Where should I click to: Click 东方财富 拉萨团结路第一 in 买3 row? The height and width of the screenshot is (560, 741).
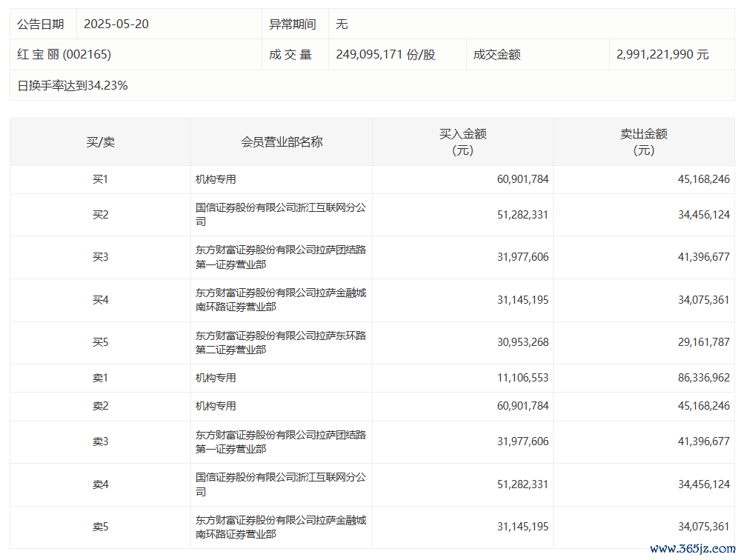tap(281, 257)
